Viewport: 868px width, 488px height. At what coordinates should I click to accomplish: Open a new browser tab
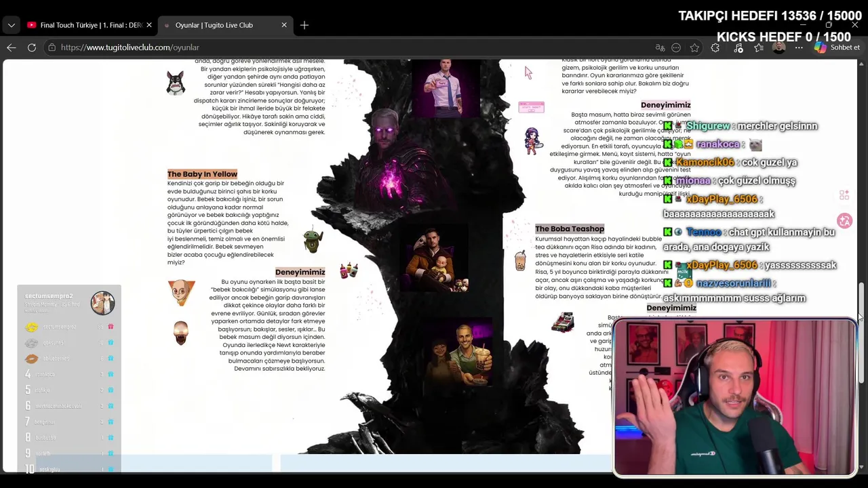click(x=304, y=25)
